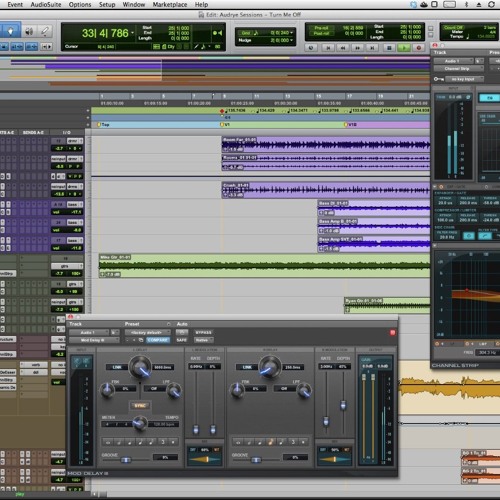The height and width of the screenshot is (500, 500).
Task: Open the Marketplace menu
Action: tap(170, 5)
